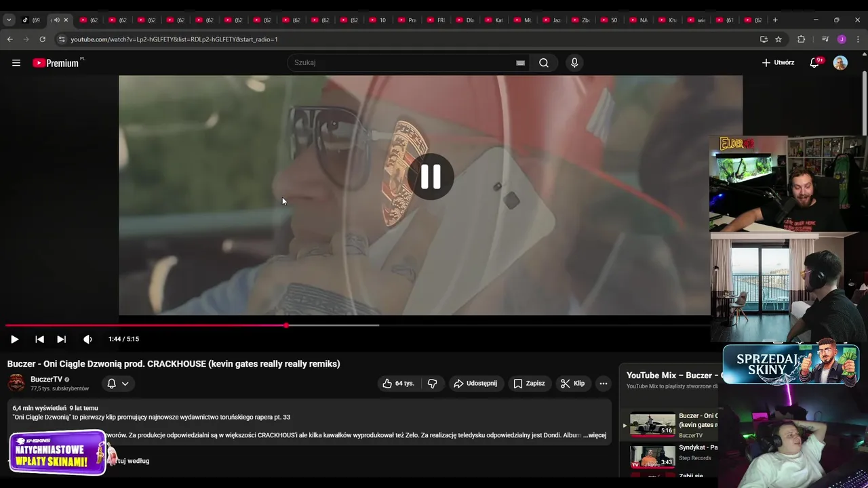Open the BuczerTV channel name link
The image size is (868, 488).
coord(46,380)
